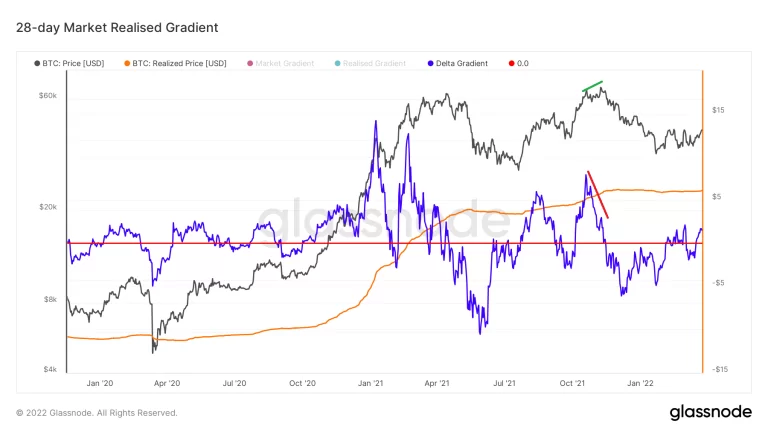Click the red divergence line on delta gradient
The width and height of the screenshot is (768, 432).
[x=598, y=195]
